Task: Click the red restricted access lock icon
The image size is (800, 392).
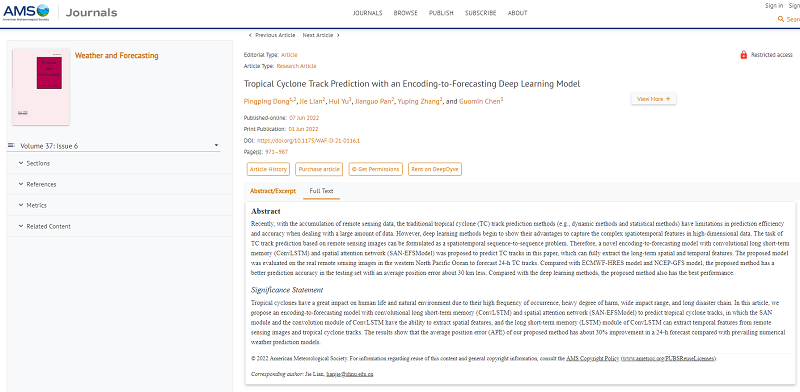Action: [743, 55]
